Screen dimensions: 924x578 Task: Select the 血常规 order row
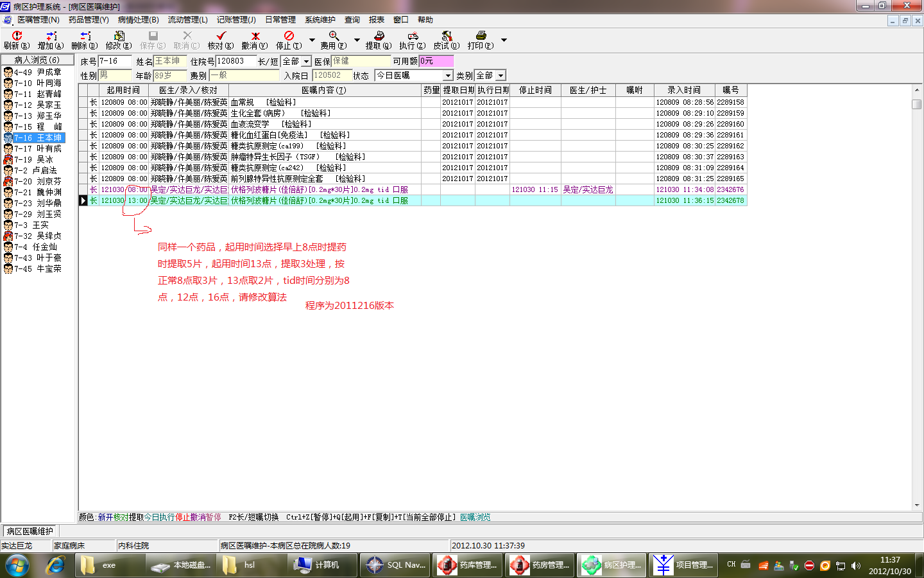(413, 102)
